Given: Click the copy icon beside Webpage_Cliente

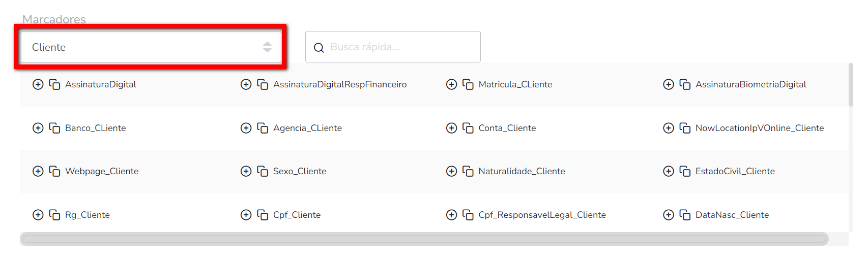Looking at the screenshot, I should click(54, 171).
